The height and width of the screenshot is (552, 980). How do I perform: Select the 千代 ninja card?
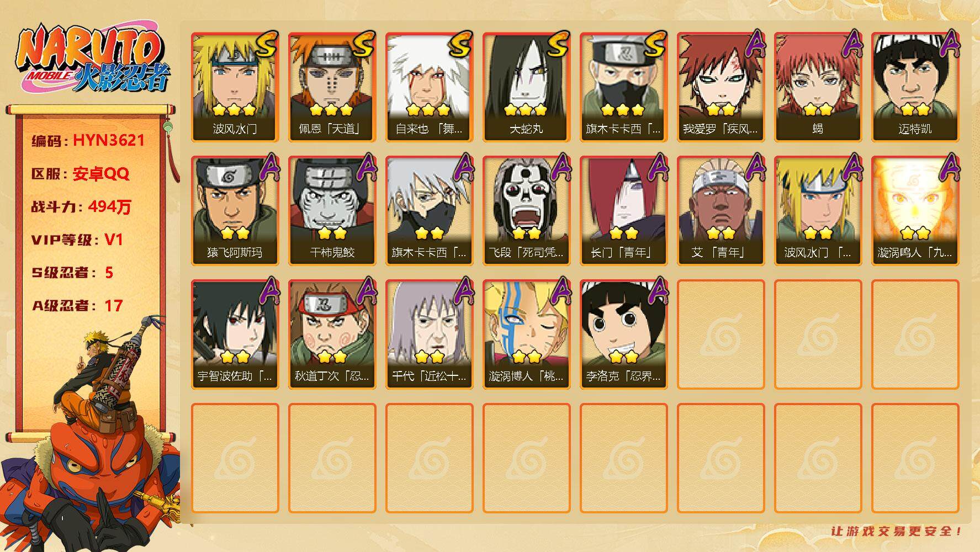pyautogui.click(x=430, y=335)
